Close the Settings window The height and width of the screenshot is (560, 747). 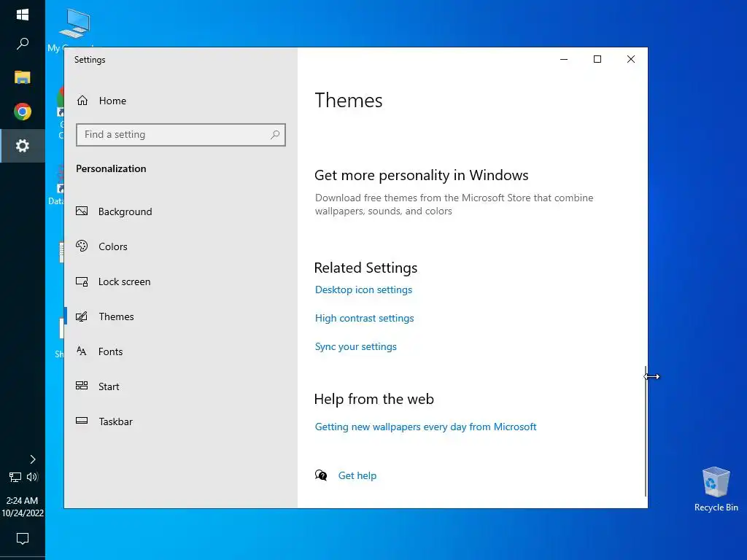tap(631, 59)
